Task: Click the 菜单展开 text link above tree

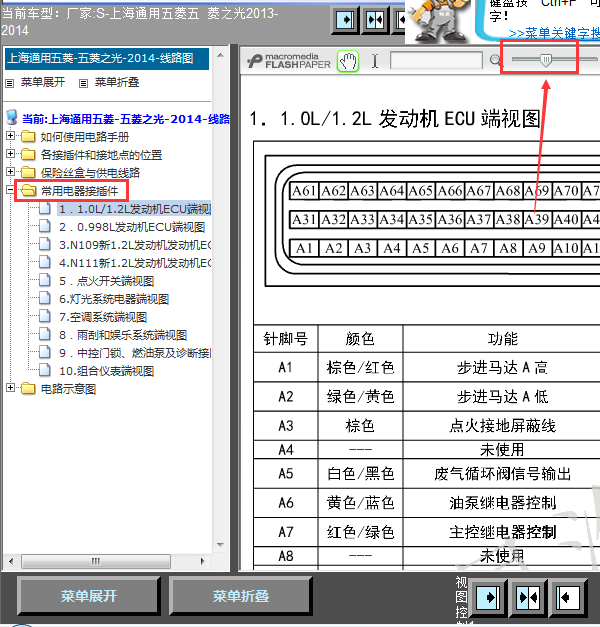Action: click(43, 82)
